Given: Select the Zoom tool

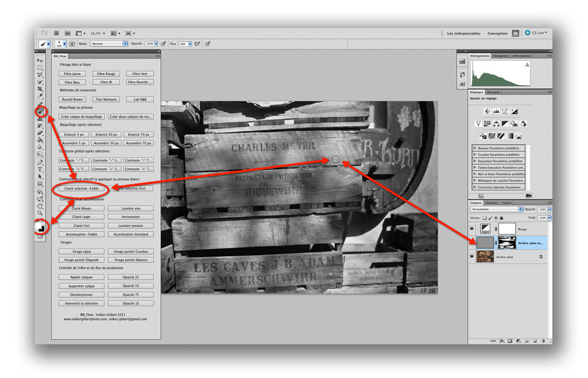Looking at the screenshot, I should click(x=40, y=213).
